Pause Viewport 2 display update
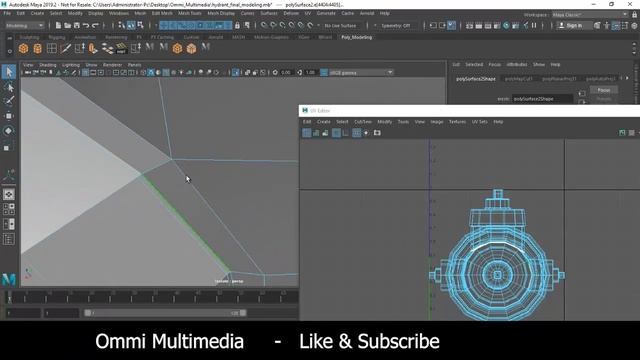The height and width of the screenshot is (360, 640). tap(534, 25)
